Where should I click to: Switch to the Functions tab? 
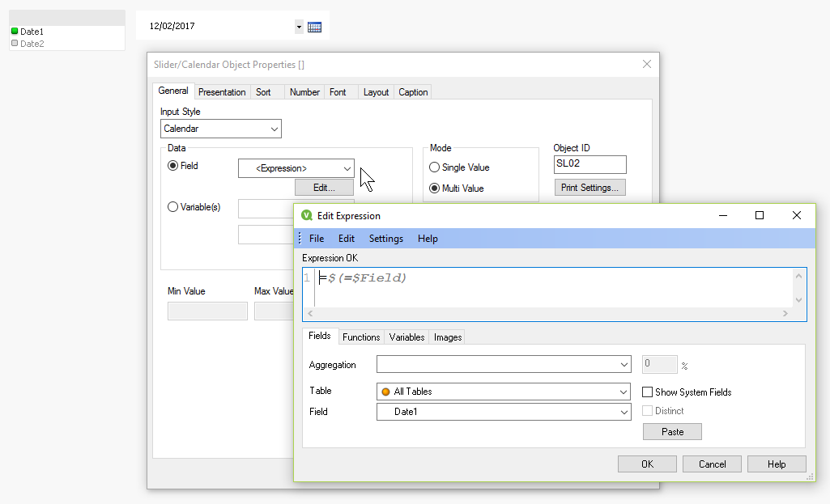point(360,337)
